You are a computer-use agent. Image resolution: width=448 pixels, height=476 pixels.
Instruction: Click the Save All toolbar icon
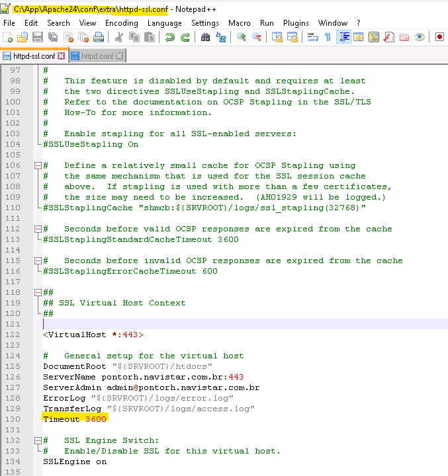tap(53, 37)
